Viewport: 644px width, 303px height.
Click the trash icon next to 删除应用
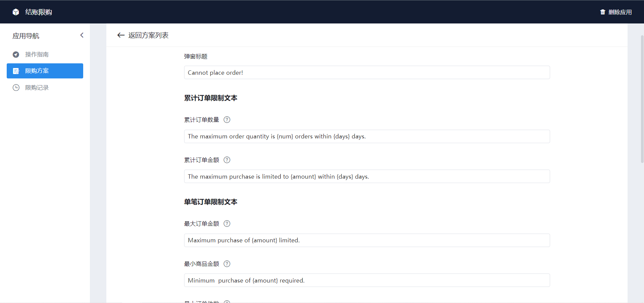point(603,12)
